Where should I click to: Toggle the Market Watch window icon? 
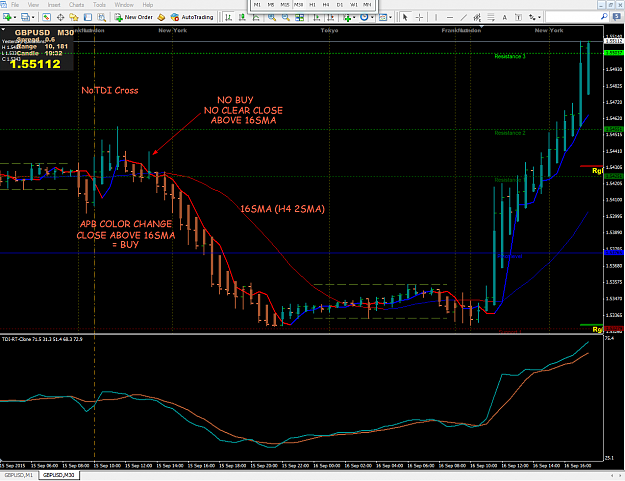(x=46, y=17)
